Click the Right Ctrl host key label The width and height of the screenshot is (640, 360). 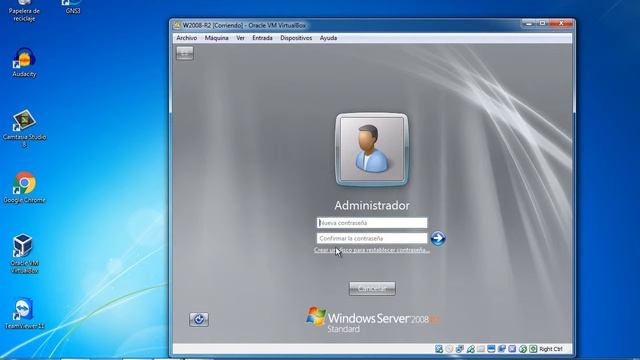pyautogui.click(x=551, y=349)
